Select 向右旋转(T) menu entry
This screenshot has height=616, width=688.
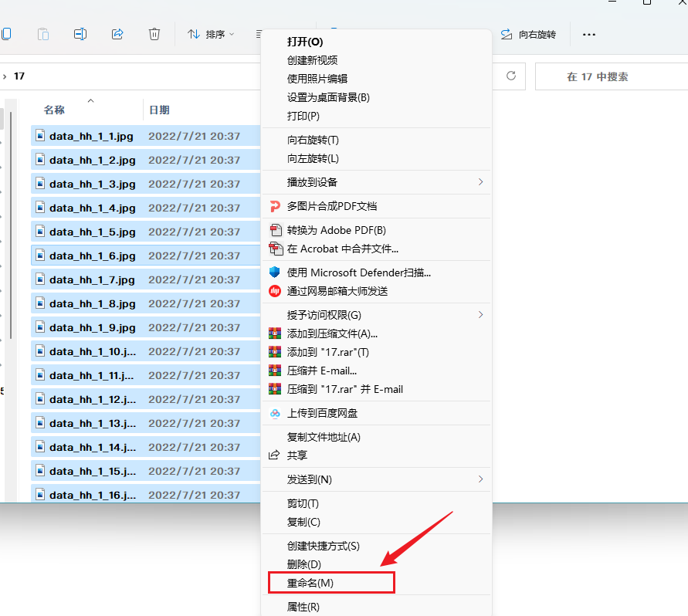coord(313,140)
